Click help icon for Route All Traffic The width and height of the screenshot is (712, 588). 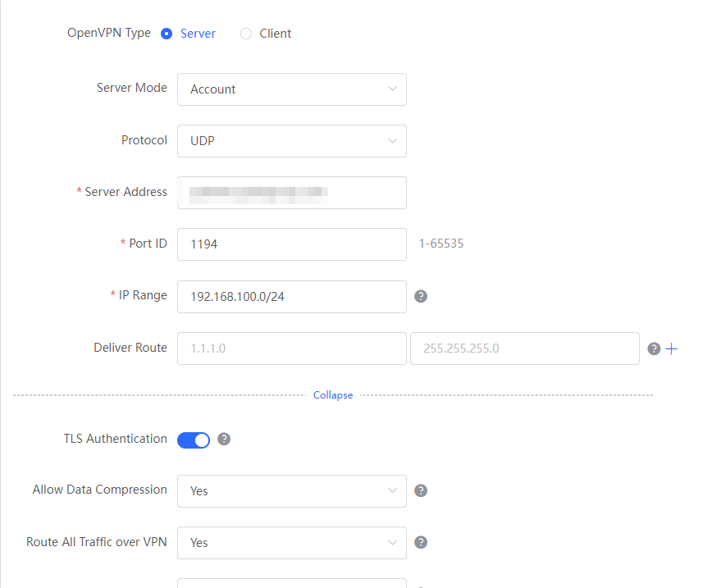tap(421, 542)
